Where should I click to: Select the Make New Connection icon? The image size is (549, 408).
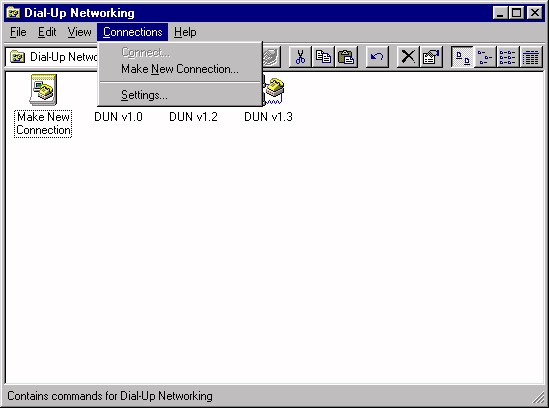43,90
